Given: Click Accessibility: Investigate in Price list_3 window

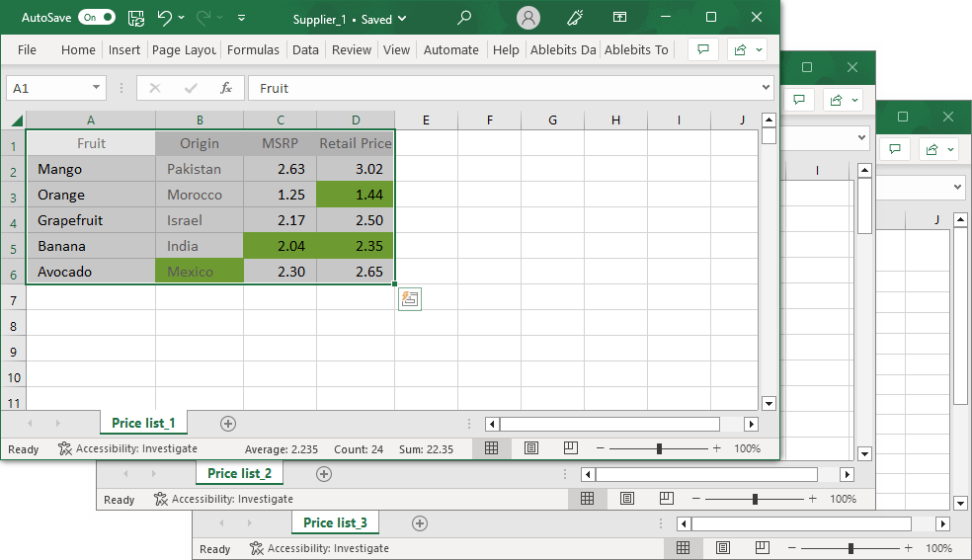Looking at the screenshot, I should pos(319,548).
